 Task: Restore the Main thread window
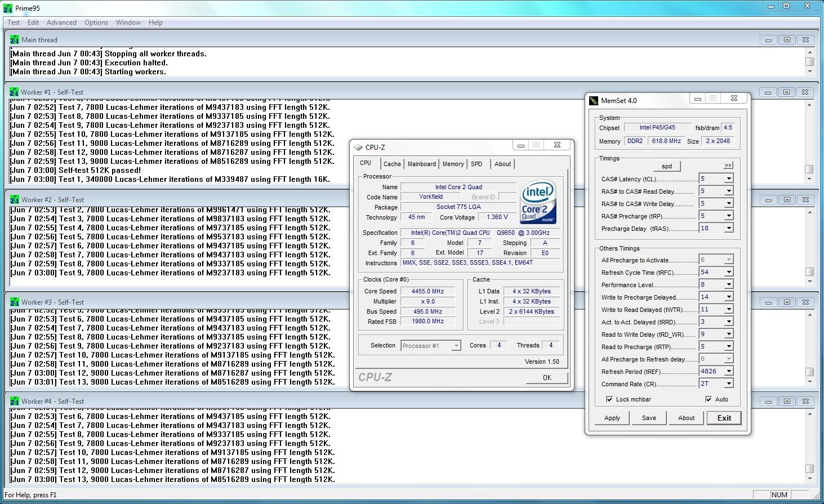(787, 39)
